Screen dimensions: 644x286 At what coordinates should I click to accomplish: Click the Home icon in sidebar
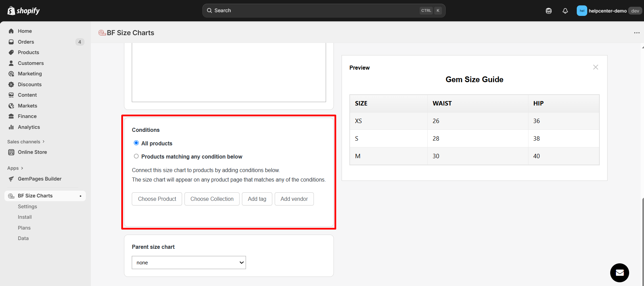[11, 31]
